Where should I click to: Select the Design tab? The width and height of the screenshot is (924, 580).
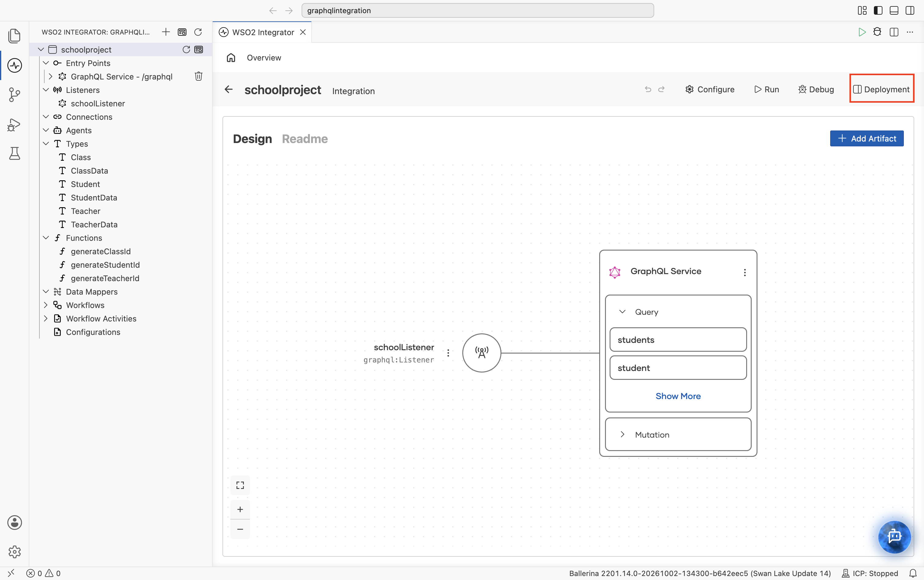pyautogui.click(x=252, y=139)
